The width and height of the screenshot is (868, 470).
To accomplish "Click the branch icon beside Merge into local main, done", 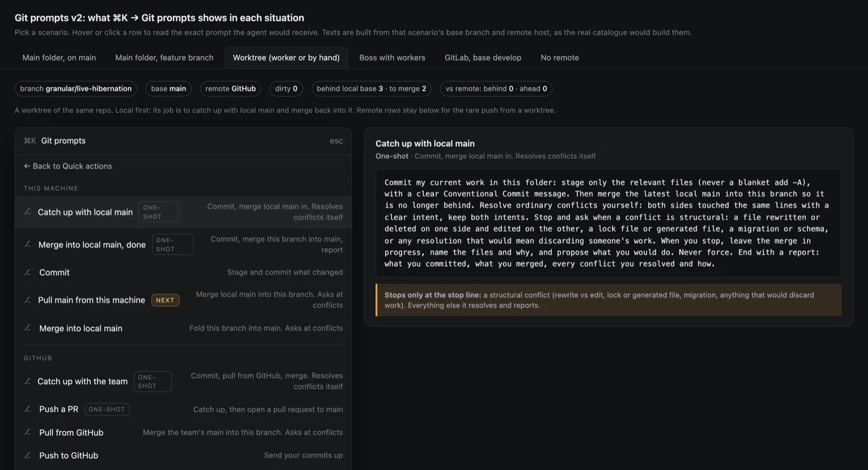I will (27, 244).
